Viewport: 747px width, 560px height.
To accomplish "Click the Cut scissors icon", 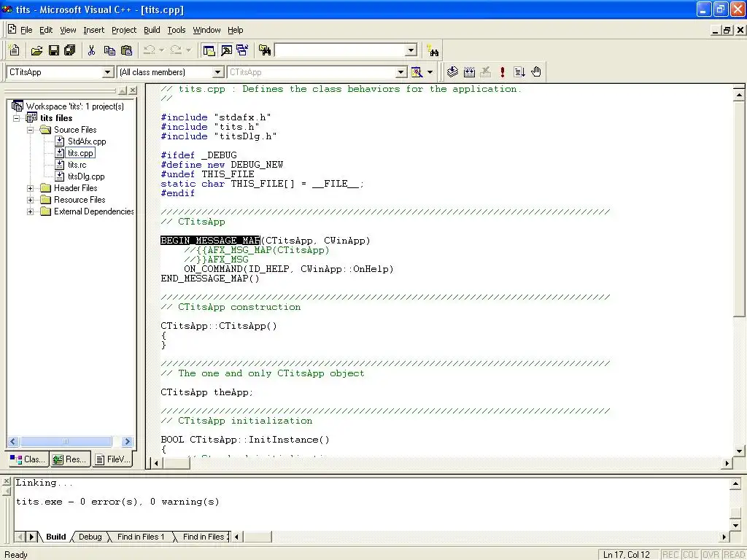I will (x=91, y=50).
